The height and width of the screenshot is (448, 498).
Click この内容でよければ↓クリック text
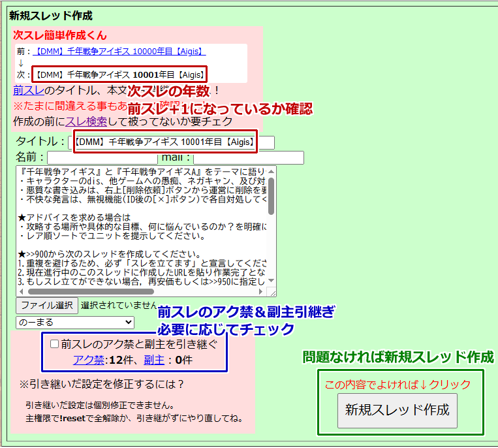tap(397, 385)
